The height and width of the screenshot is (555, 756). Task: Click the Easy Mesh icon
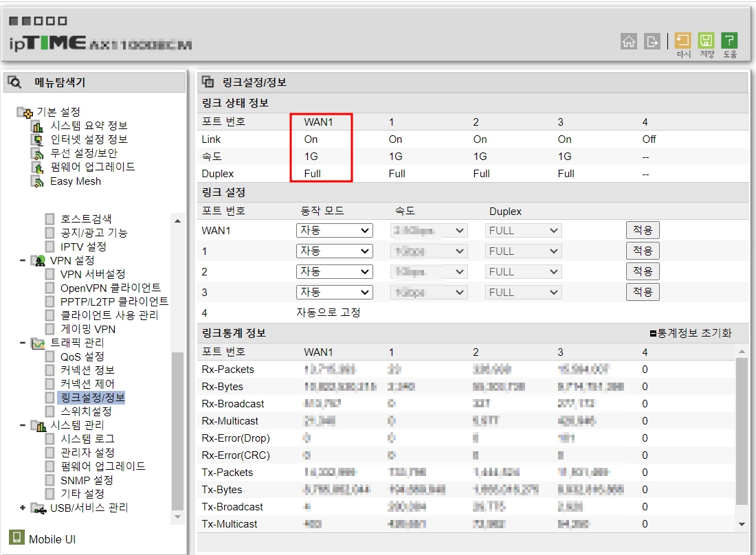pyautogui.click(x=37, y=181)
